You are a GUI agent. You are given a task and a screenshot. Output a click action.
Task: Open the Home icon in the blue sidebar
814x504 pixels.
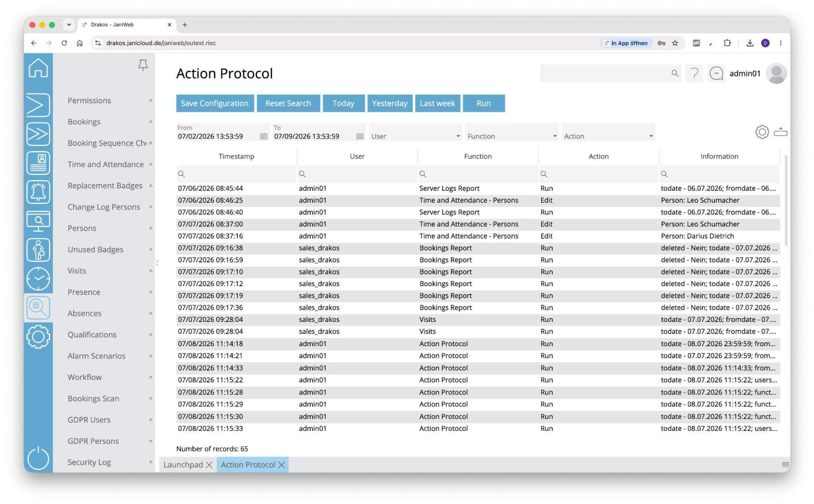[38, 68]
